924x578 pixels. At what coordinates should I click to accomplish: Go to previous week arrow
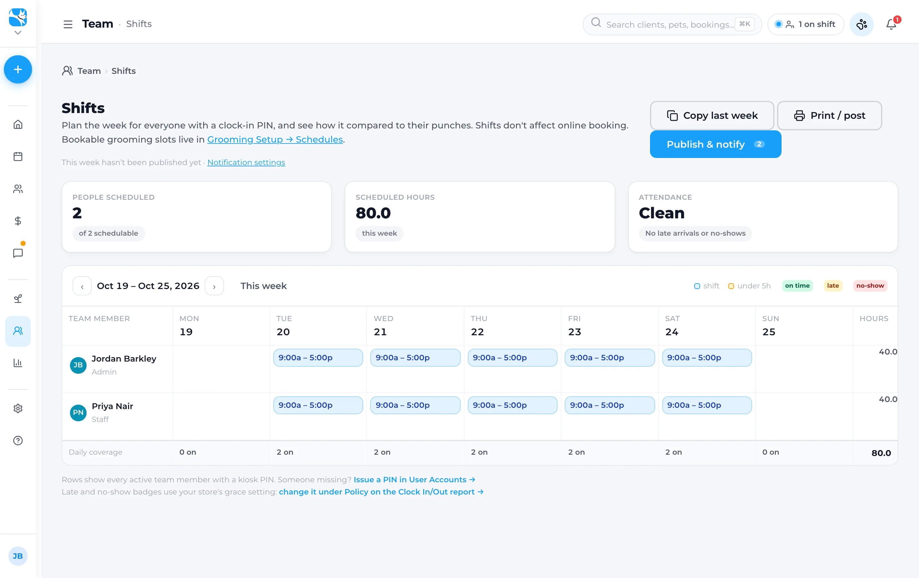coord(82,286)
